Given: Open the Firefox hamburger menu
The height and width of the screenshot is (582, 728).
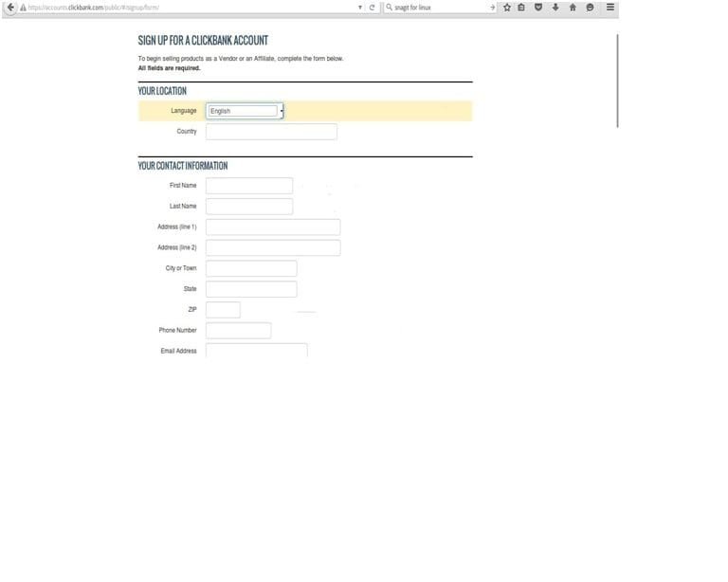Looking at the screenshot, I should pyautogui.click(x=610, y=8).
